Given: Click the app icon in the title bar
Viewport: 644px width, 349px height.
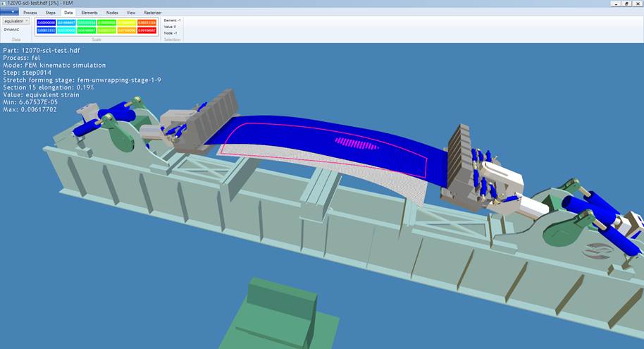Looking at the screenshot, I should coord(4,4).
